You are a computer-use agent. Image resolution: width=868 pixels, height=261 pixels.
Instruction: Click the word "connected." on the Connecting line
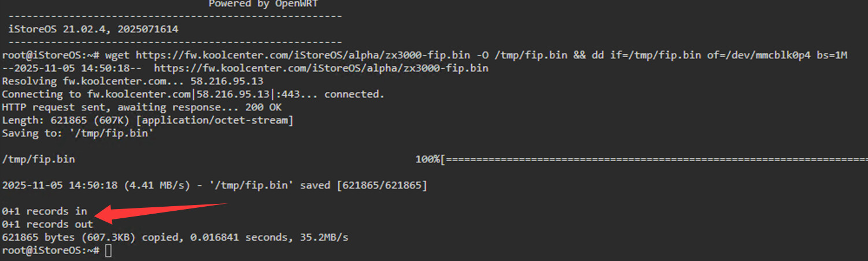pyautogui.click(x=354, y=94)
